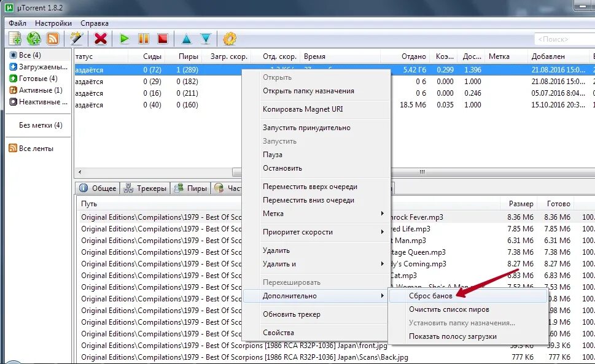595x364 pixels.
Task: Select torrent row added 05.07.2016
Action: (335, 93)
